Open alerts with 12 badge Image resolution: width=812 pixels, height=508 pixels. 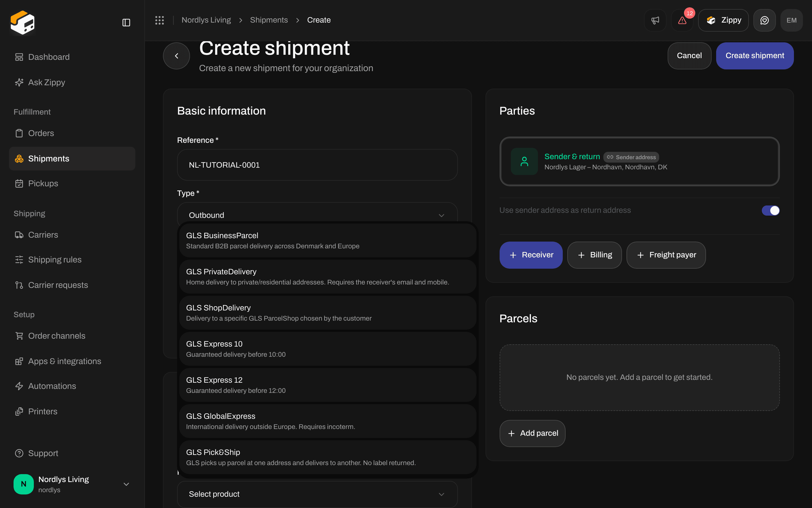[x=682, y=20]
